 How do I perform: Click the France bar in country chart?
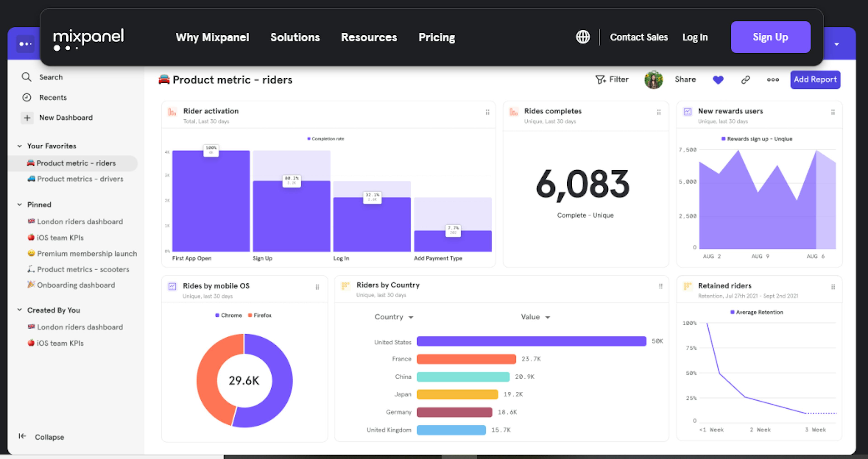point(466,359)
